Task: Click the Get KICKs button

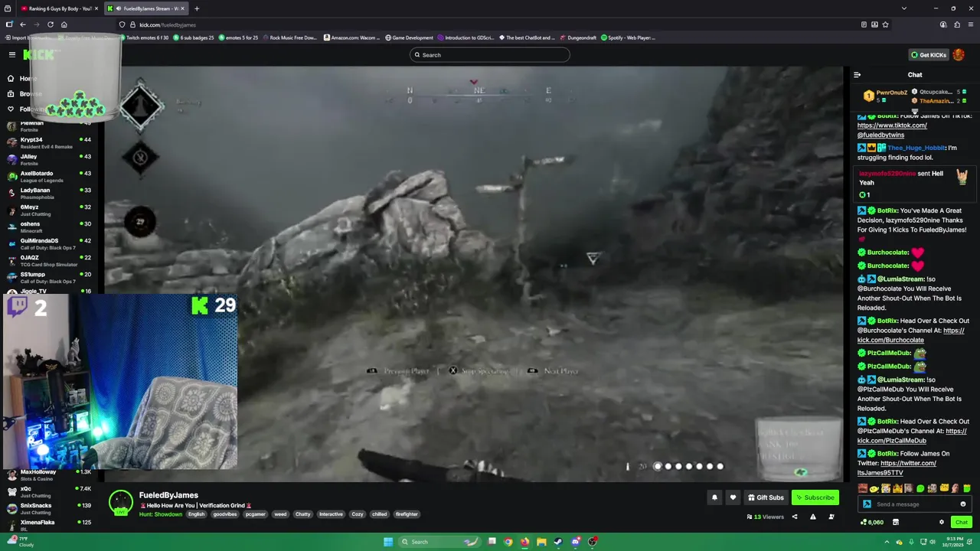Action: point(929,54)
